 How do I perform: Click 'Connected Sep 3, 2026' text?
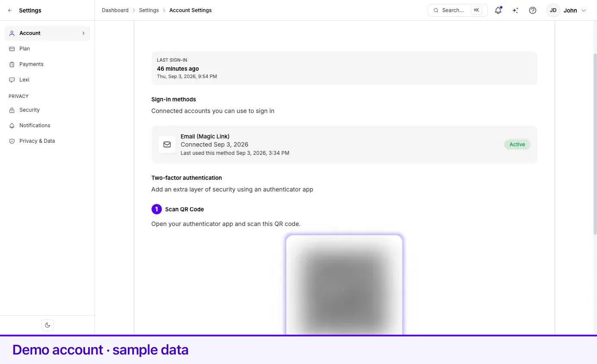(x=215, y=144)
